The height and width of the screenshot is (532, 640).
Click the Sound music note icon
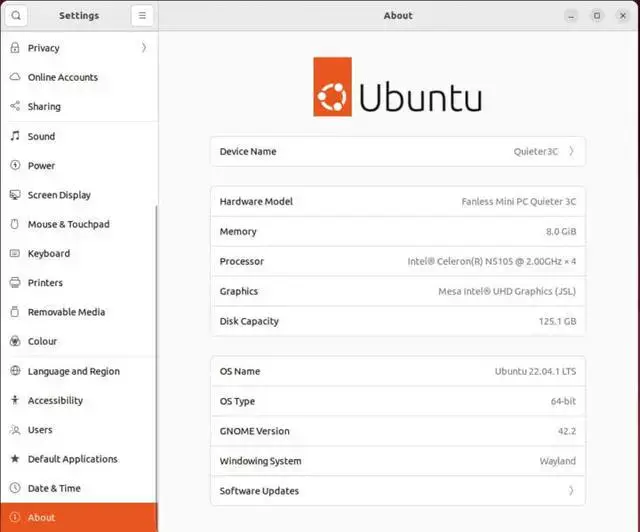pos(15,136)
